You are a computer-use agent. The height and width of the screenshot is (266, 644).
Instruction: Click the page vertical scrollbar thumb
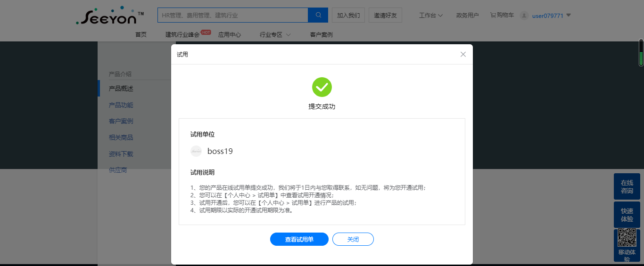pyautogui.click(x=641, y=53)
